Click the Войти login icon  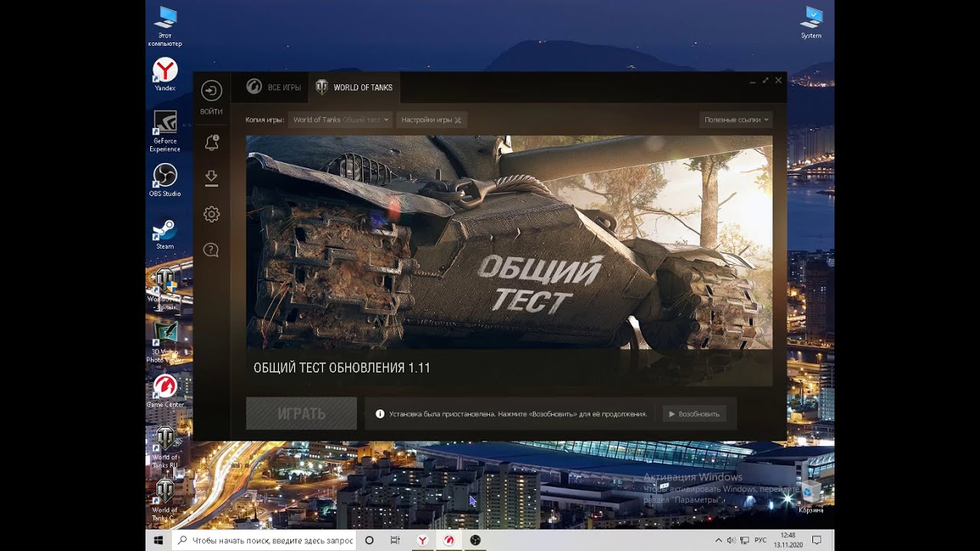(211, 91)
